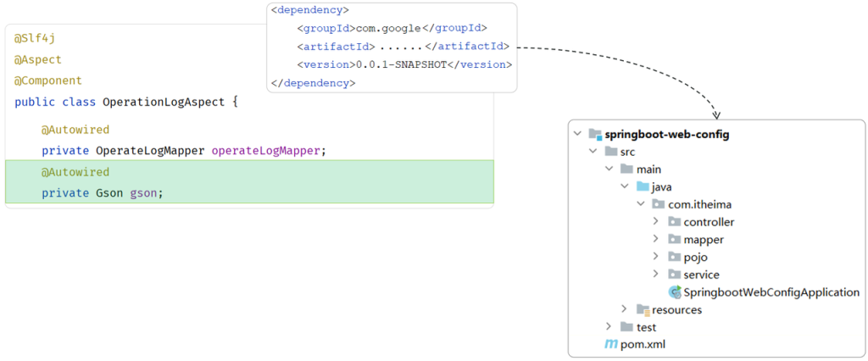Click the src folder icon
The image size is (868, 361).
coord(611,152)
